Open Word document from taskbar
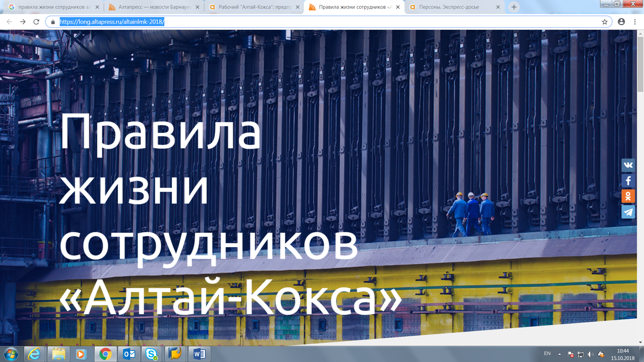 click(199, 354)
